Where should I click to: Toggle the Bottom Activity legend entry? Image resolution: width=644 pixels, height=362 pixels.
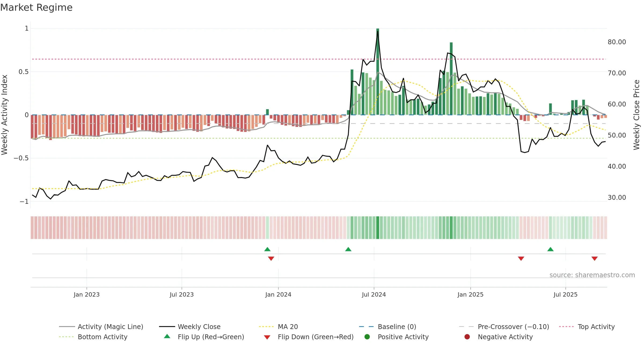pyautogui.click(x=93, y=337)
